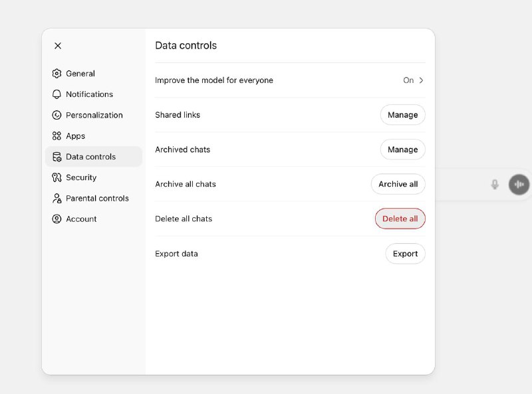Click the Parental controls person icon

tap(57, 198)
